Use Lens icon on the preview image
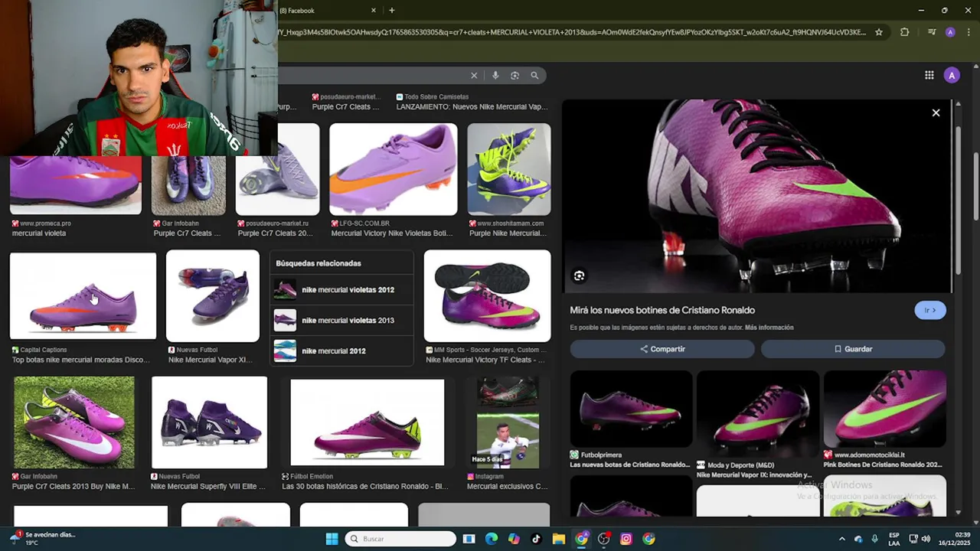The width and height of the screenshot is (980, 551). (579, 275)
